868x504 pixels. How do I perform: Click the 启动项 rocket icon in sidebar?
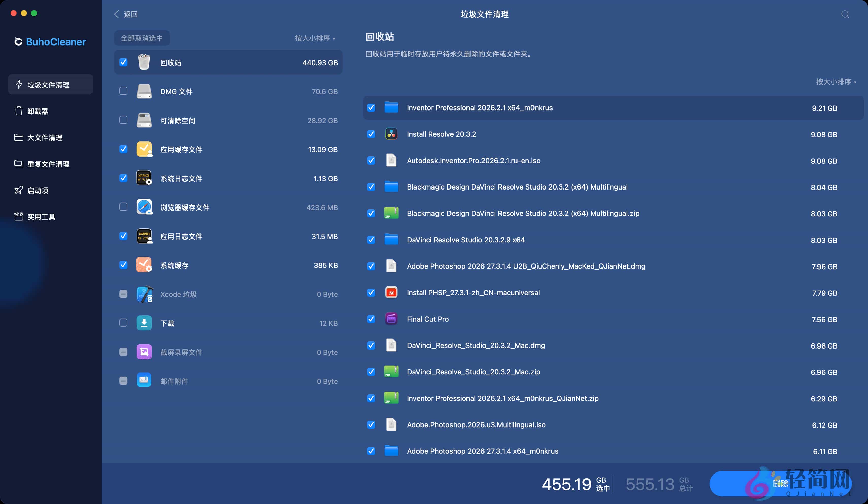pos(19,190)
